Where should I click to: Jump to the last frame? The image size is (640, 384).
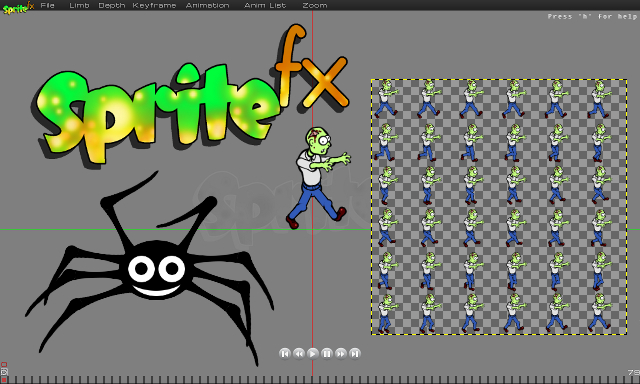(x=355, y=353)
